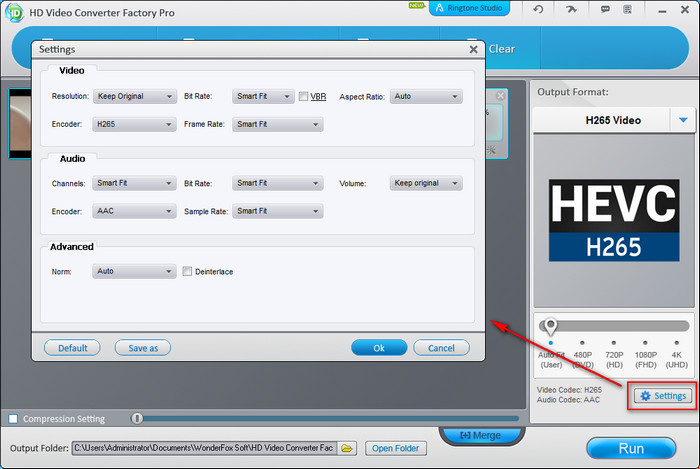
Task: Open the Aspect Ratio dropdown
Action: tap(426, 96)
